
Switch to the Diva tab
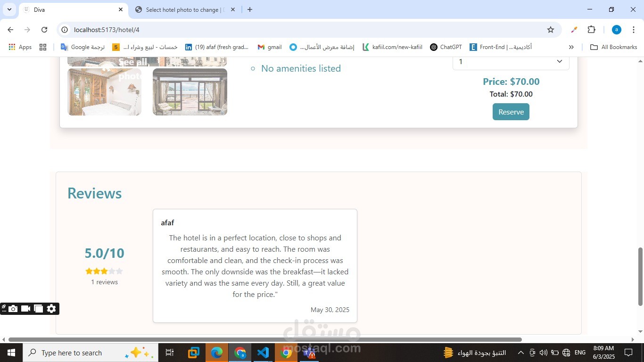pos(73,10)
